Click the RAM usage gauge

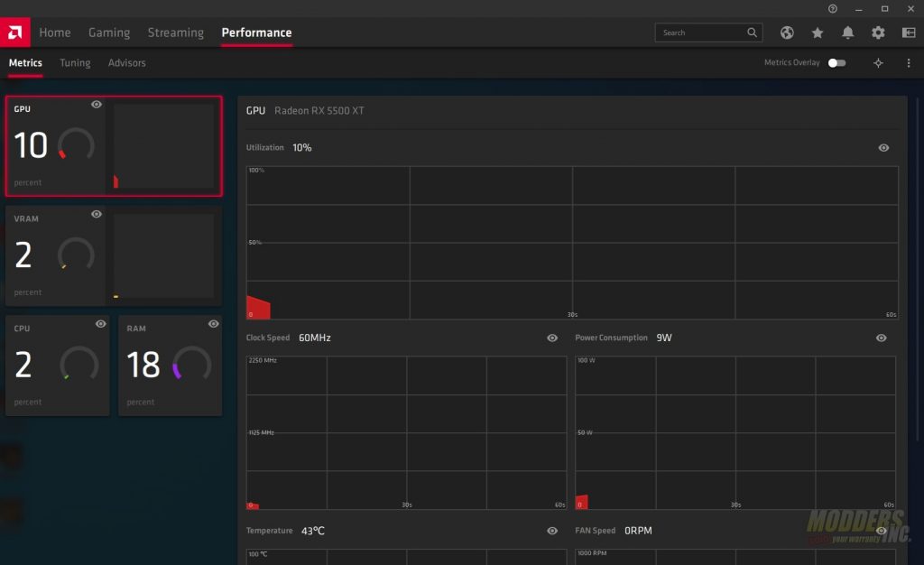pyautogui.click(x=191, y=364)
